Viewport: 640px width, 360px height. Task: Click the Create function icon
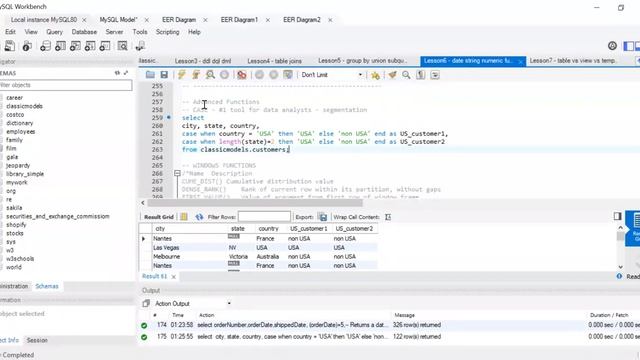[x=105, y=46]
